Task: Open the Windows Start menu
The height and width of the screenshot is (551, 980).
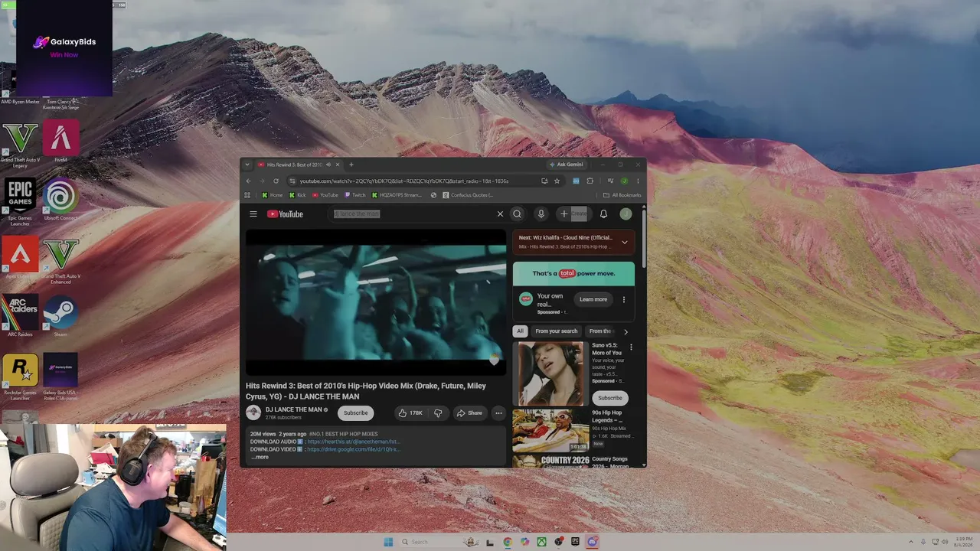Action: tap(388, 542)
